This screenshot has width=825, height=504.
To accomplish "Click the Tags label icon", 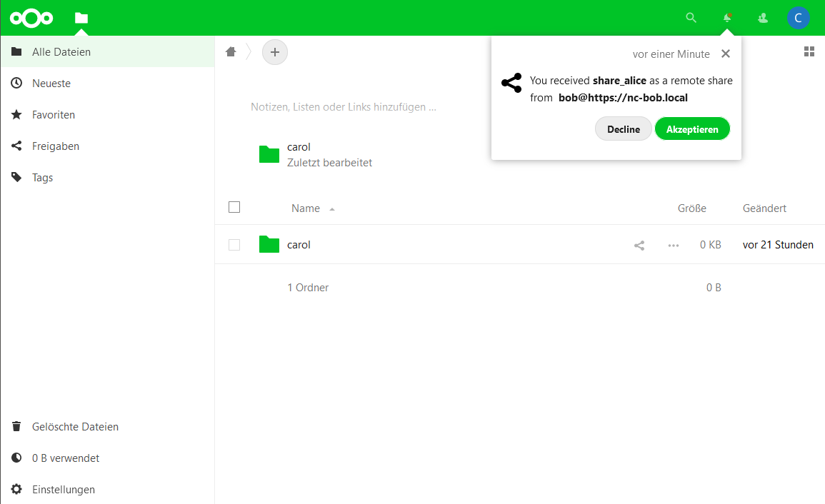I will pos(17,177).
